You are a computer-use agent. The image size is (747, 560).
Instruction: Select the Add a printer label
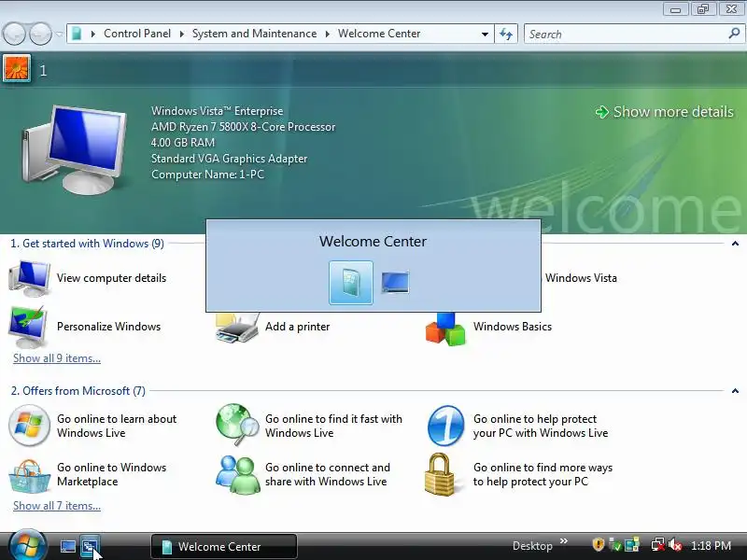click(297, 327)
